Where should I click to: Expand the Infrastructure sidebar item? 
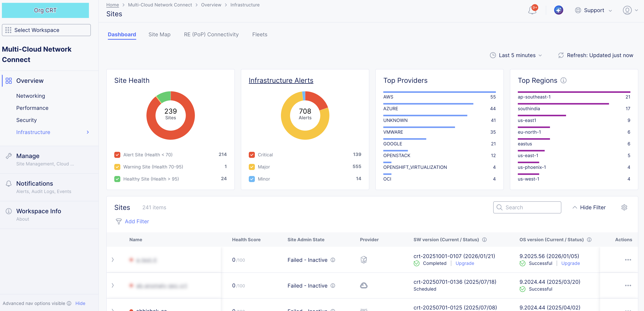(87, 132)
